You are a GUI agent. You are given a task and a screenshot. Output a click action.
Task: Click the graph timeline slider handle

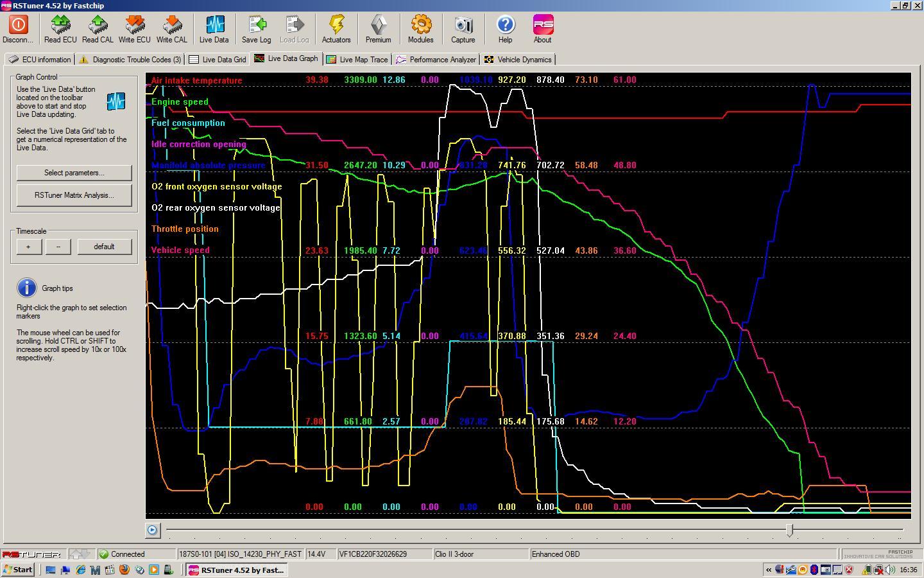[x=790, y=529]
